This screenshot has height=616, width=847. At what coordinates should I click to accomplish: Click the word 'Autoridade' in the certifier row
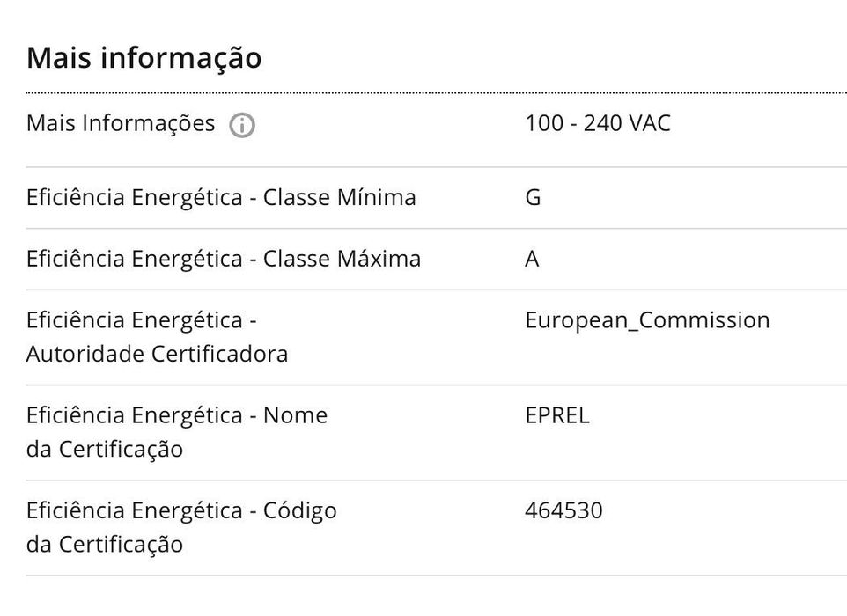pyautogui.click(x=85, y=355)
